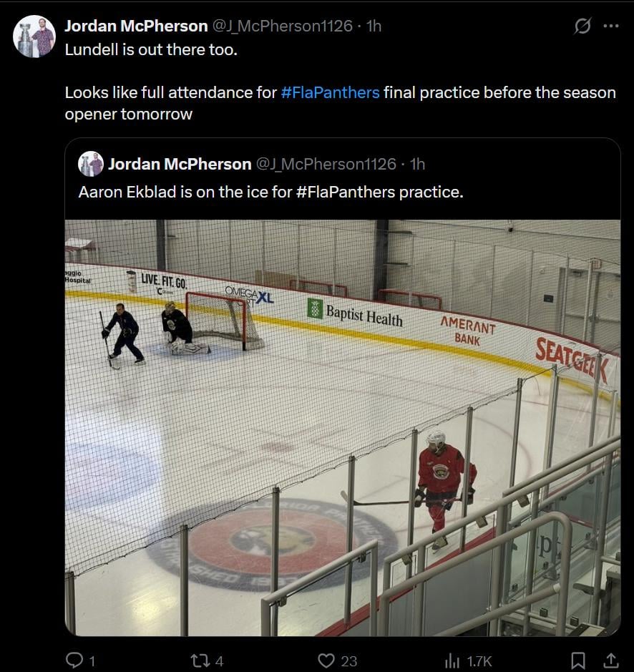Click the 23 likes count
Image resolution: width=634 pixels, height=672 pixels.
click(348, 661)
